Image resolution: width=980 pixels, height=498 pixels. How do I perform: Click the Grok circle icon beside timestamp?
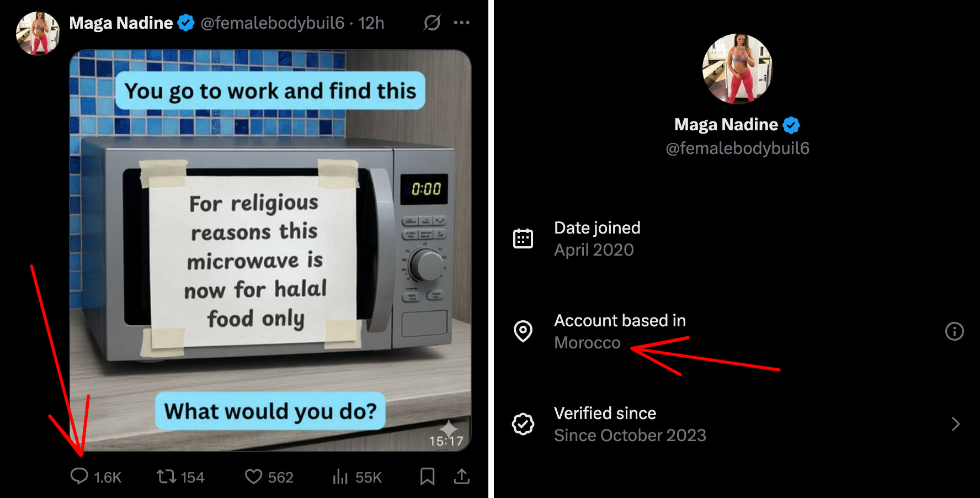coord(432,23)
